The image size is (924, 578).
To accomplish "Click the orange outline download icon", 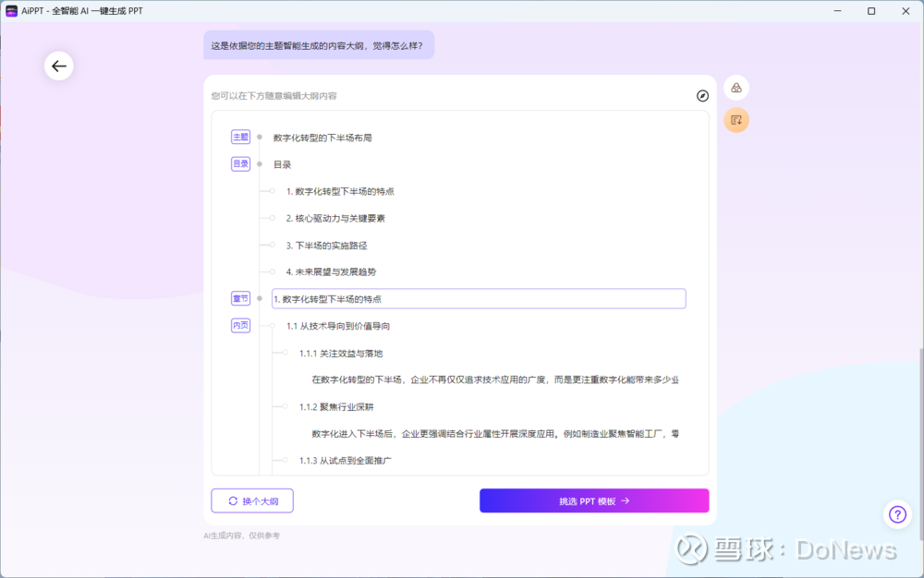I will click(x=736, y=120).
